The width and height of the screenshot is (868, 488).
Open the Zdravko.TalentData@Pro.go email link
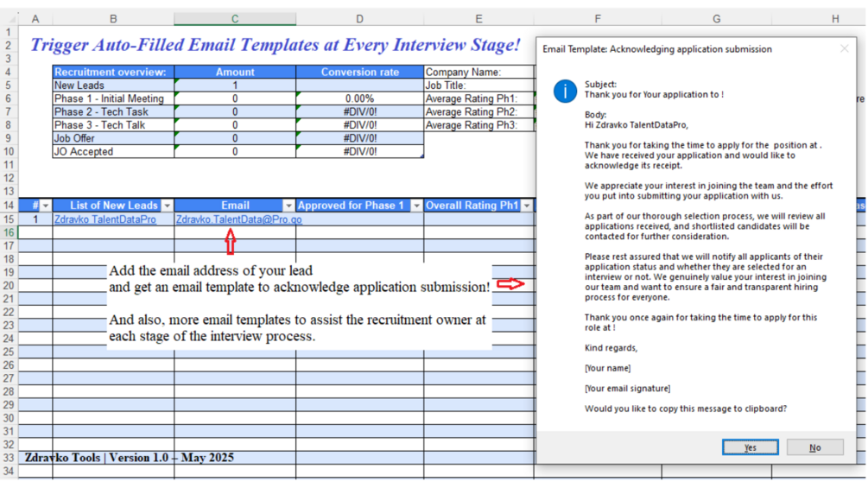[x=238, y=219]
